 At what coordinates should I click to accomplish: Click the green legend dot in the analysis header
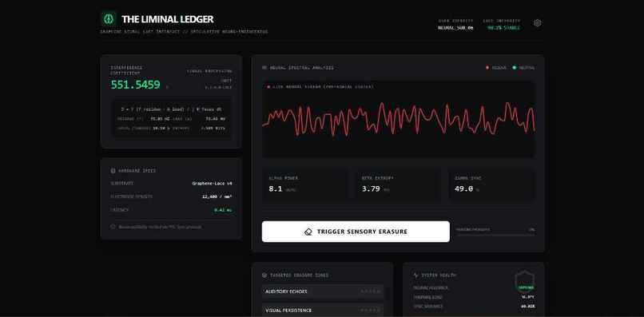515,68
